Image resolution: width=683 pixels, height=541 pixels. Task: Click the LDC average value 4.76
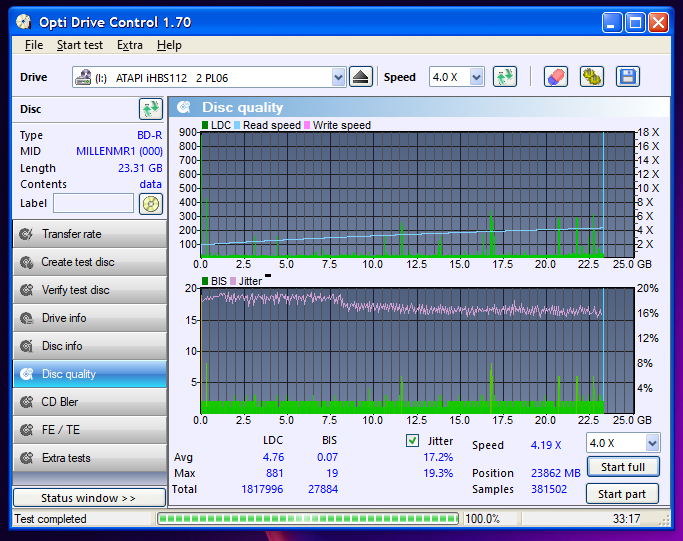[273, 457]
